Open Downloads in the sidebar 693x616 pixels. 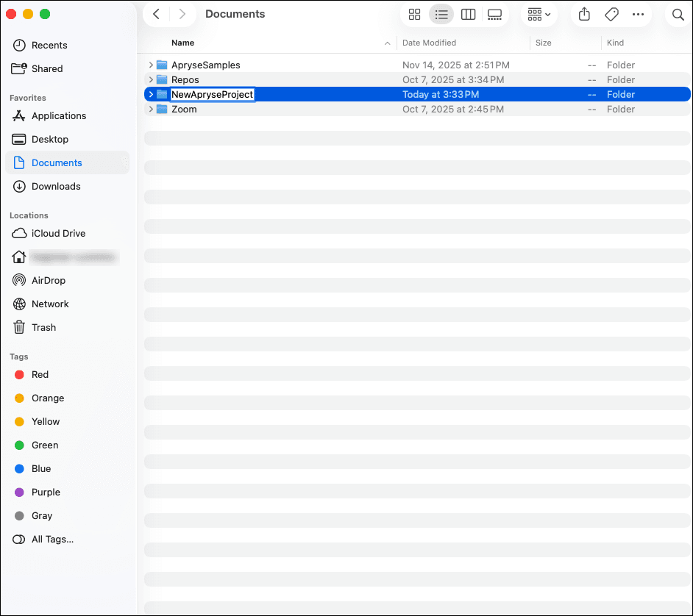(56, 187)
